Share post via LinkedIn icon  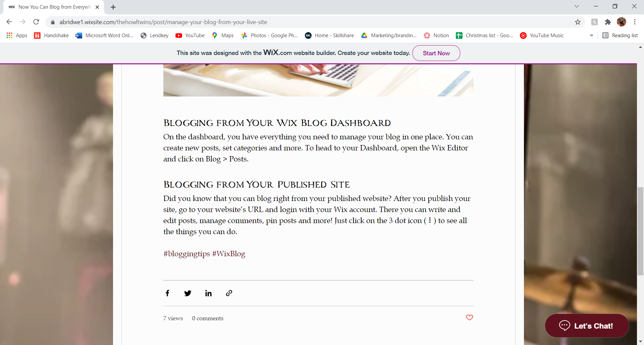(x=208, y=293)
